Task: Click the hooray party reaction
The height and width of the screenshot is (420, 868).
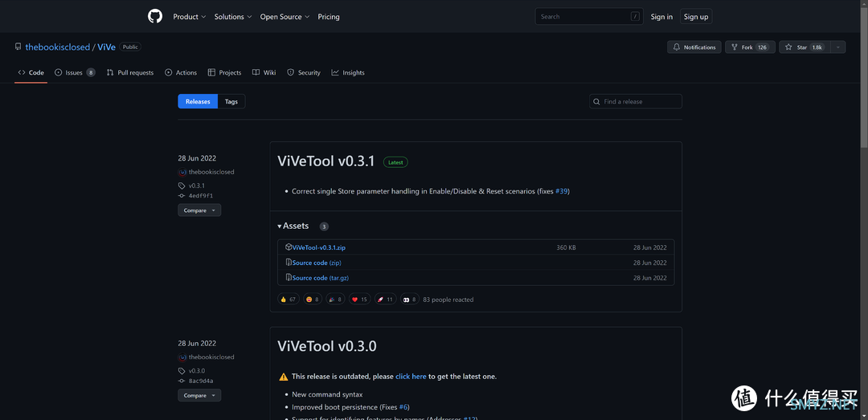Action: [x=335, y=300]
